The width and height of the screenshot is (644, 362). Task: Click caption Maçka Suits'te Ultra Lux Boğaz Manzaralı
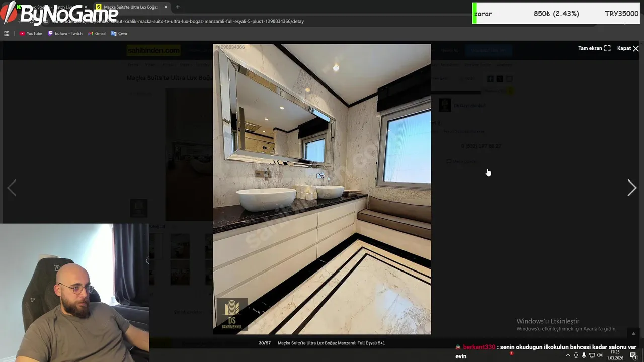(x=331, y=343)
